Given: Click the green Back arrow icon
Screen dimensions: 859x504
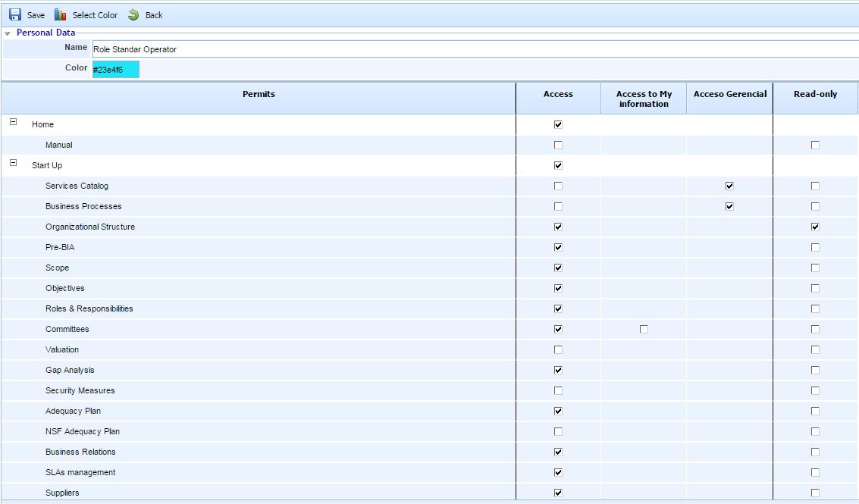Looking at the screenshot, I should pos(134,15).
